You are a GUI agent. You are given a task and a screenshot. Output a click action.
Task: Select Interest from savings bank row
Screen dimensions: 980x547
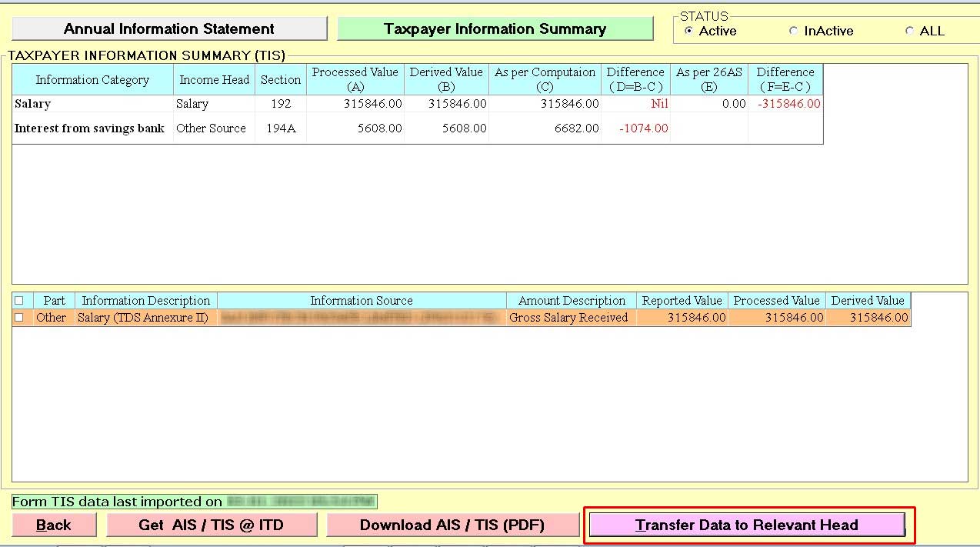(89, 128)
